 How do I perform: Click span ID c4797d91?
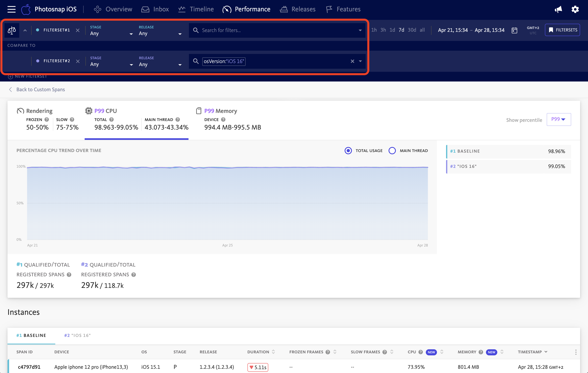point(29,367)
